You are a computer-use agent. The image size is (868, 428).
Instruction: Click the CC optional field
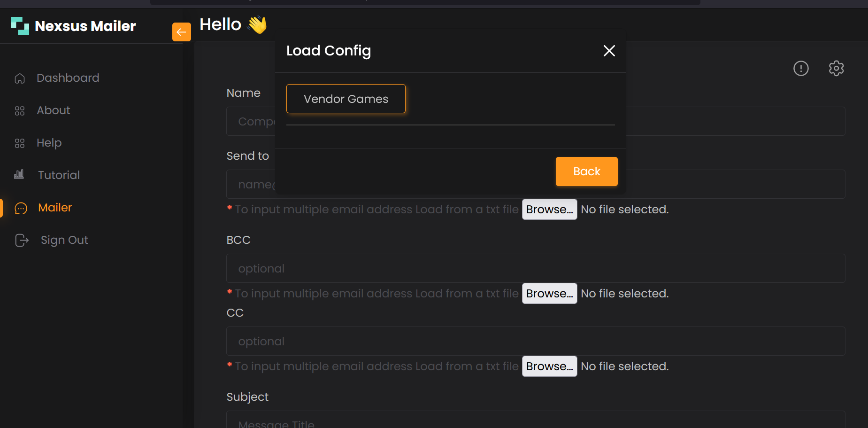point(536,341)
